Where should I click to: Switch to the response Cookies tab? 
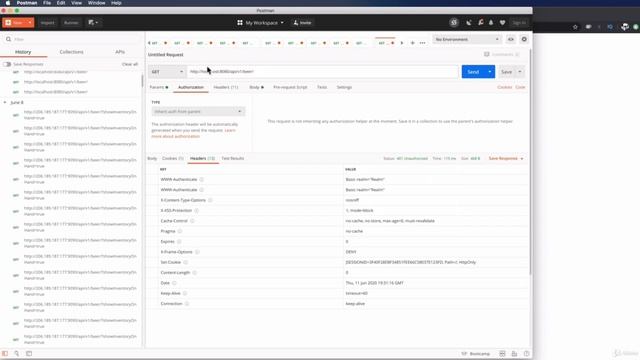pyautogui.click(x=173, y=158)
